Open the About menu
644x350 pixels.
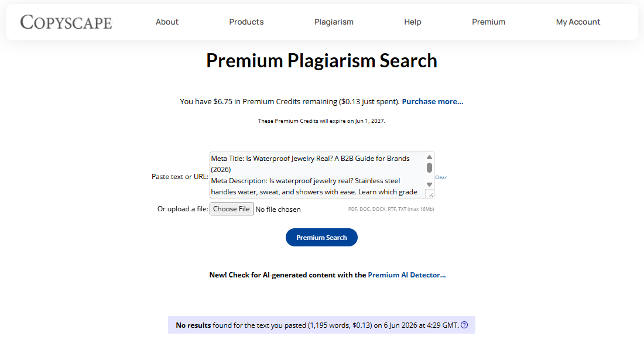tap(167, 22)
